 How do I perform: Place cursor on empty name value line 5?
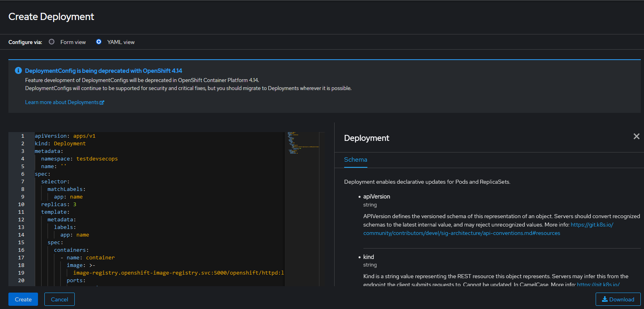pos(64,167)
